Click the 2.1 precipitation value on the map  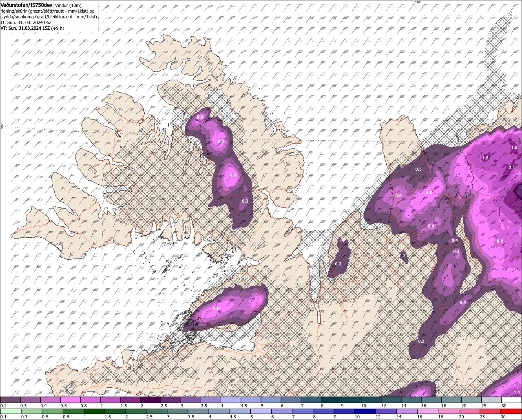pos(512,168)
